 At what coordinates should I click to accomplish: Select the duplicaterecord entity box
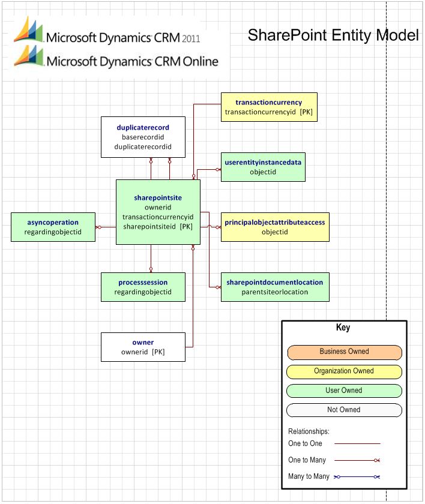pyautogui.click(x=143, y=137)
